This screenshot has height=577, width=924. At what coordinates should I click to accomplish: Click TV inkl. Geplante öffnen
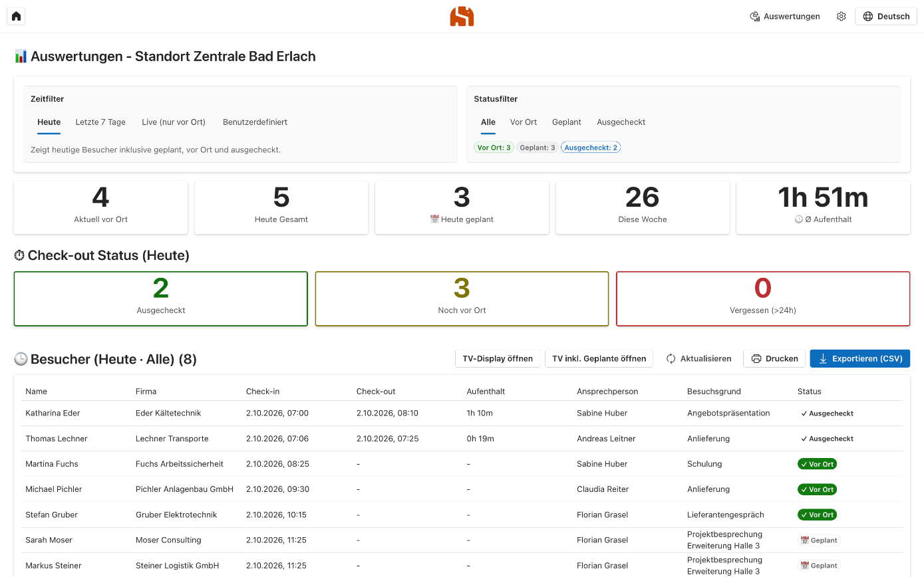(x=599, y=359)
